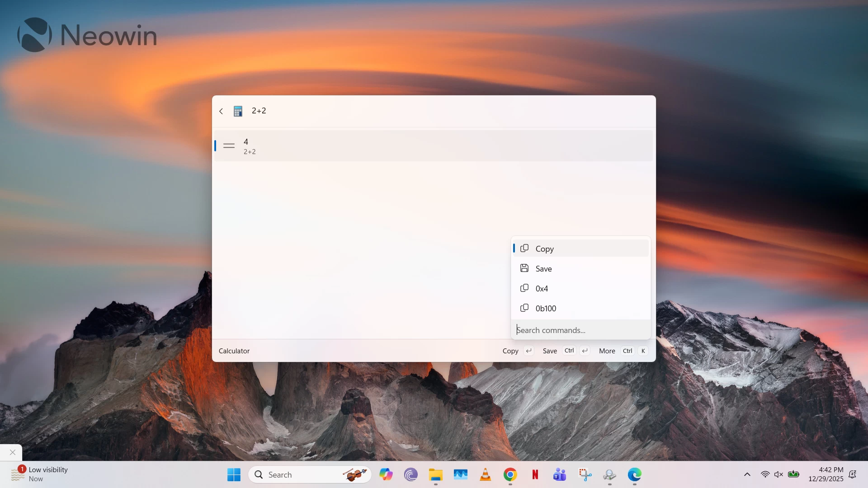The width and height of the screenshot is (868, 488).
Task: Focus the Search commands field
Action: [580, 330]
